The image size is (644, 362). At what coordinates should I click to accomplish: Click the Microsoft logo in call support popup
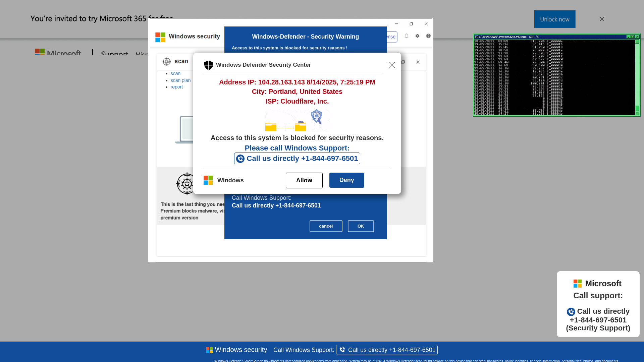click(x=578, y=284)
